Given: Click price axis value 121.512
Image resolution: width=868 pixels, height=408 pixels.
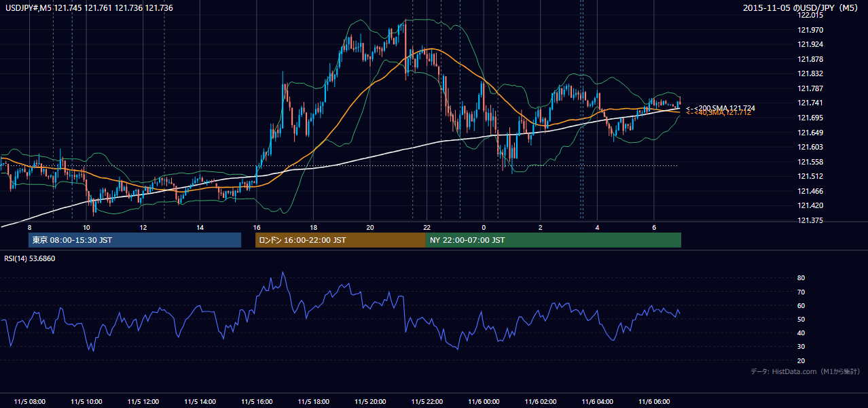Looking at the screenshot, I should (x=812, y=176).
